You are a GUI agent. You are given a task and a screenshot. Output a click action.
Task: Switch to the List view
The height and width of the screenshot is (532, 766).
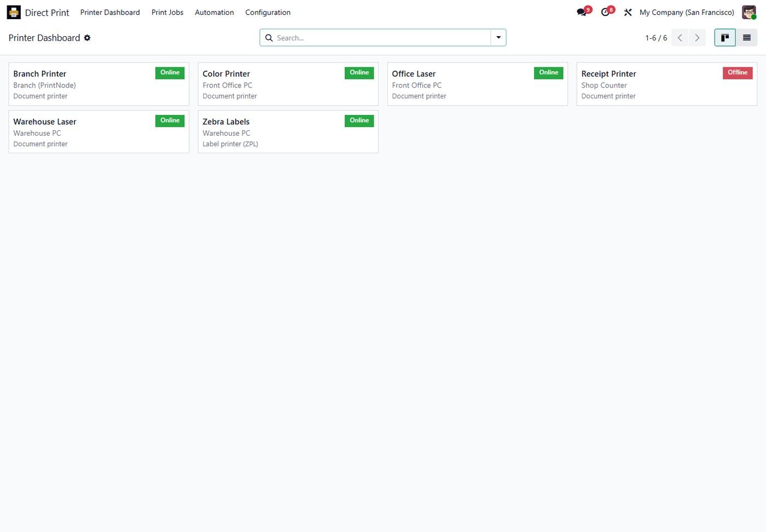pos(747,38)
